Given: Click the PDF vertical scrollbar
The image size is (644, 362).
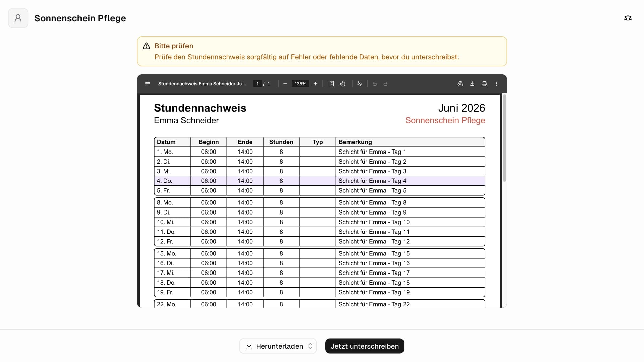Looking at the screenshot, I should (504, 138).
